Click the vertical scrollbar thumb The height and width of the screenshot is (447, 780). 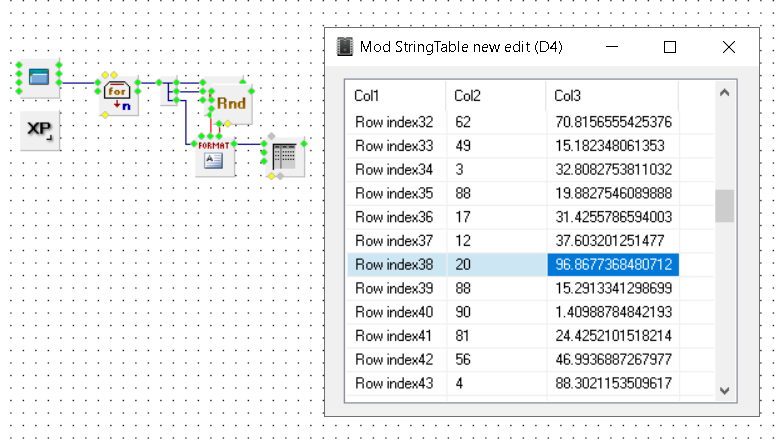pyautogui.click(x=724, y=205)
